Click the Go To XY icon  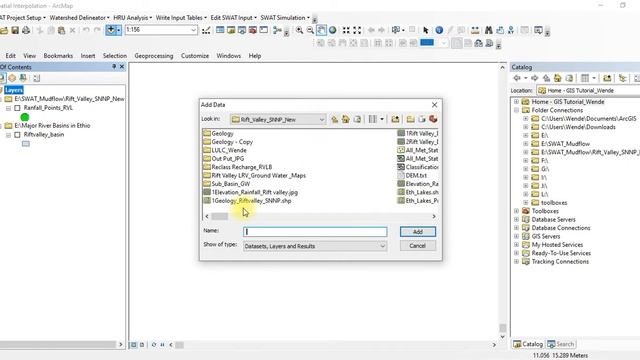coord(511,30)
